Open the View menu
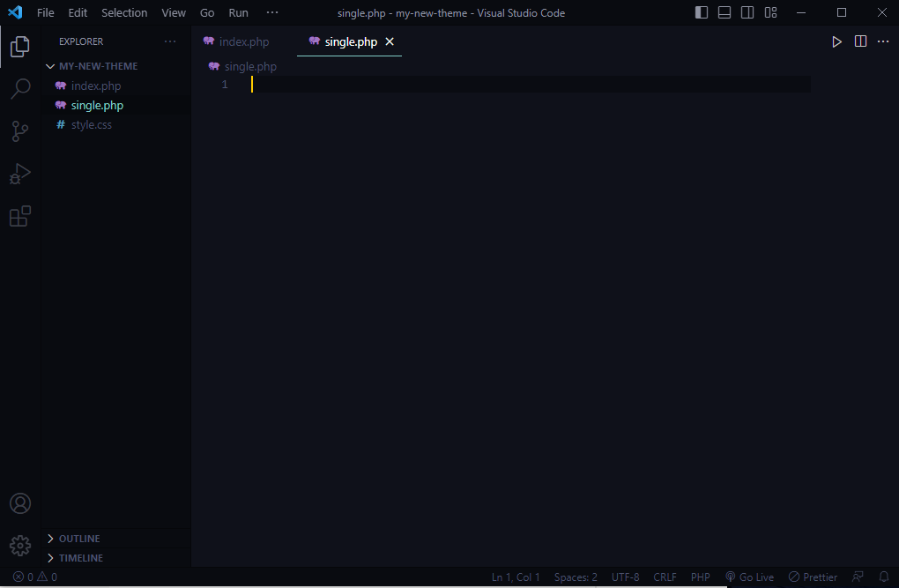The image size is (899, 588). pos(174,12)
